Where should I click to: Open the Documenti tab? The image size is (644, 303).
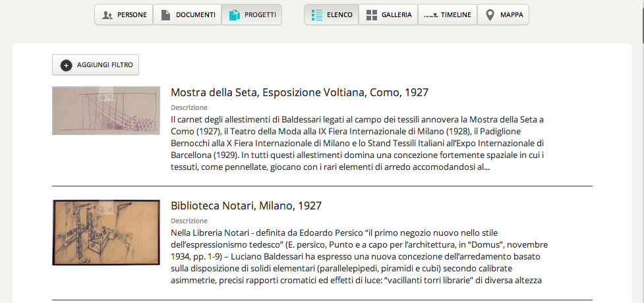click(196, 14)
